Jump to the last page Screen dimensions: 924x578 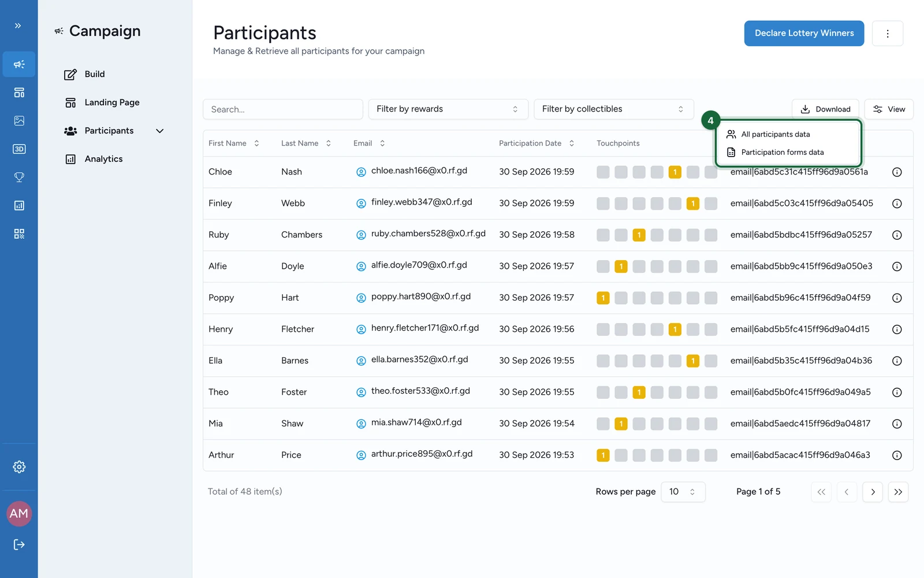coord(898,492)
